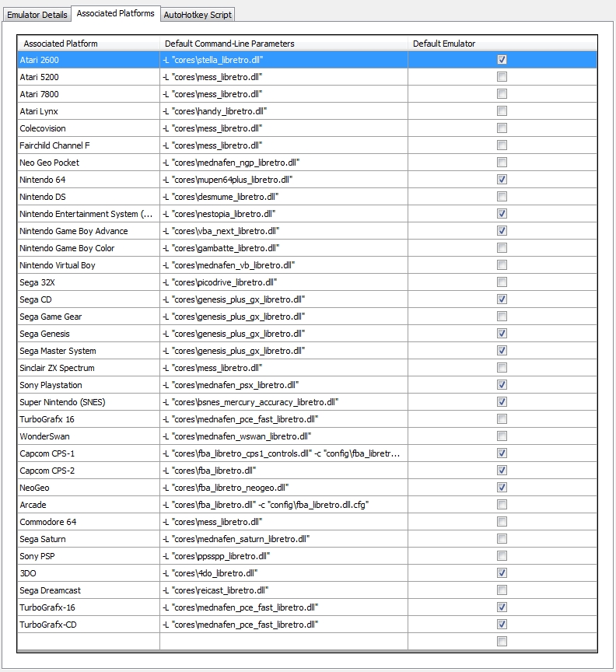
Task: Edit vba_next_libretro.dll parameter cell
Action: (x=284, y=230)
